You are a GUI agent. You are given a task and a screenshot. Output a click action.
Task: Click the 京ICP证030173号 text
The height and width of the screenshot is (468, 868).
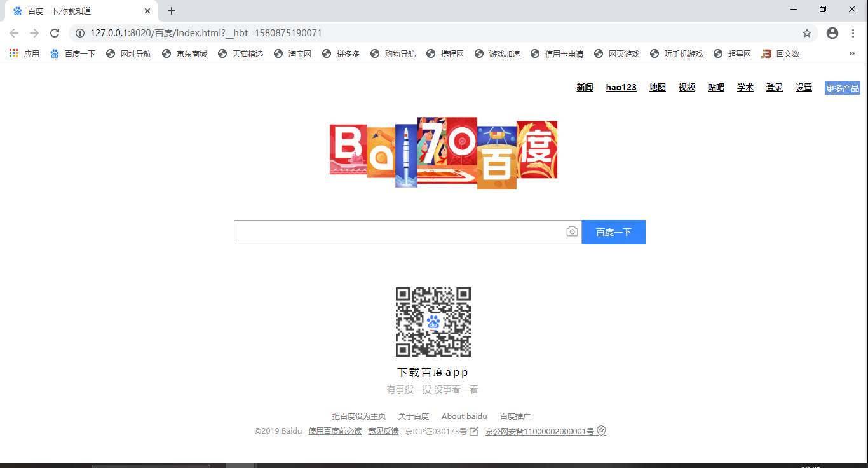[x=436, y=431]
